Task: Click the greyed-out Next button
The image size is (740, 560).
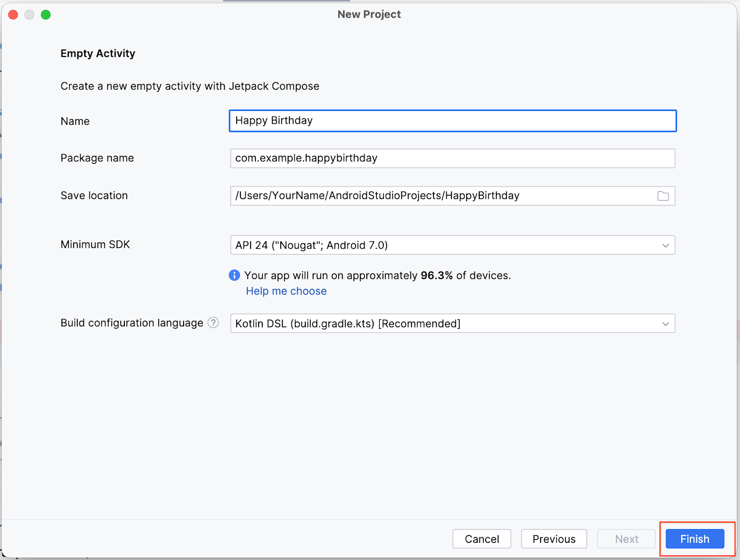Action: coord(626,539)
